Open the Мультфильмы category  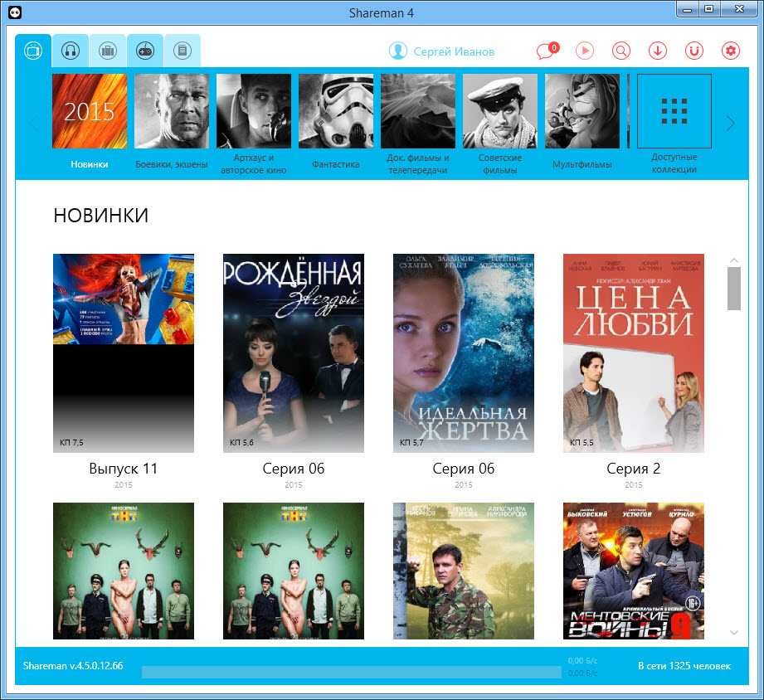tap(582, 111)
